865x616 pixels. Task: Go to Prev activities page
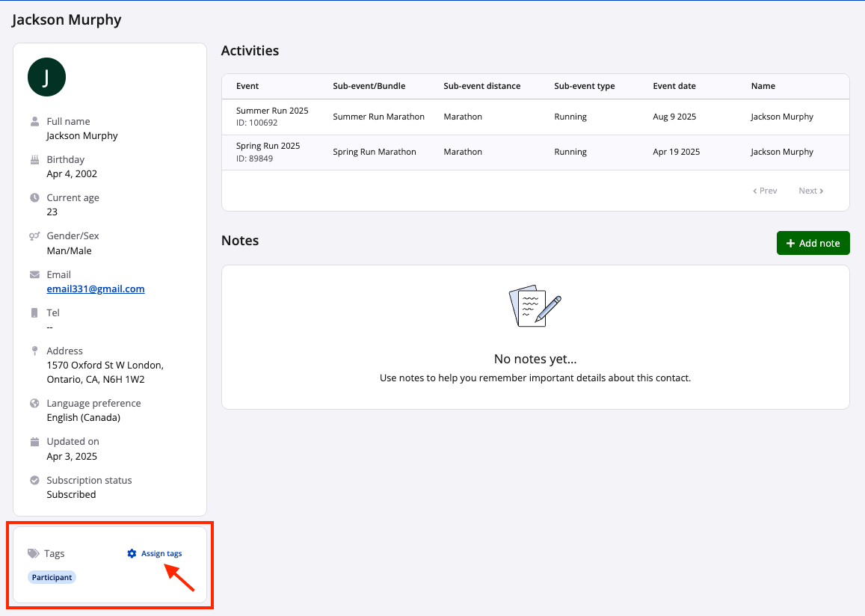[x=765, y=191]
